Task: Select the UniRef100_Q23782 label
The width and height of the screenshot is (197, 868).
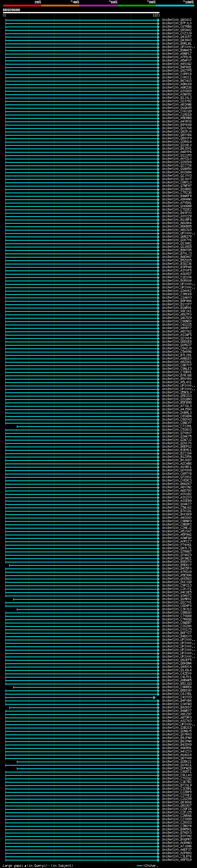Action: (x=177, y=101)
